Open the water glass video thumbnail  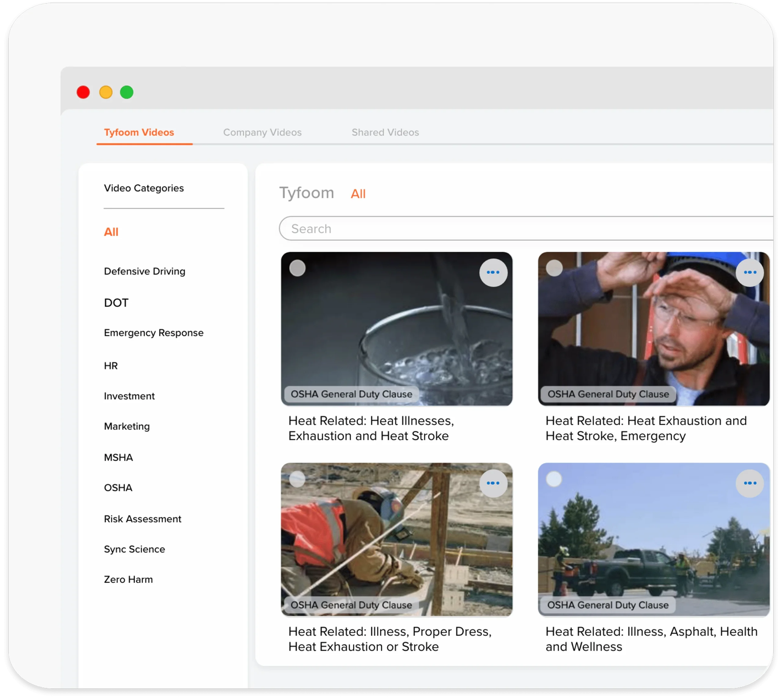(x=396, y=329)
